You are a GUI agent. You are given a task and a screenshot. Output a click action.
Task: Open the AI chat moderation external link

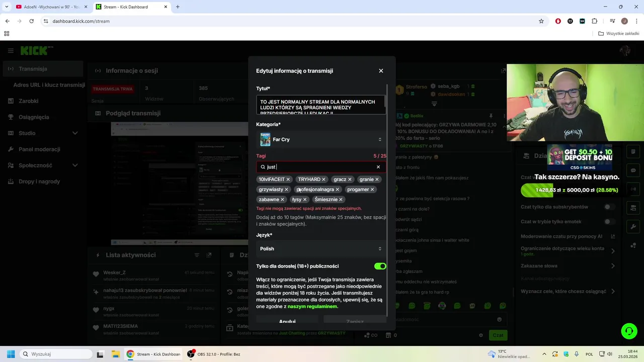(x=613, y=236)
